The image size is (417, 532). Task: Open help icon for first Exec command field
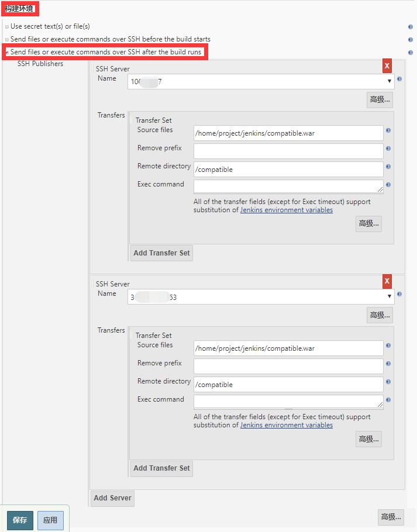[388, 185]
